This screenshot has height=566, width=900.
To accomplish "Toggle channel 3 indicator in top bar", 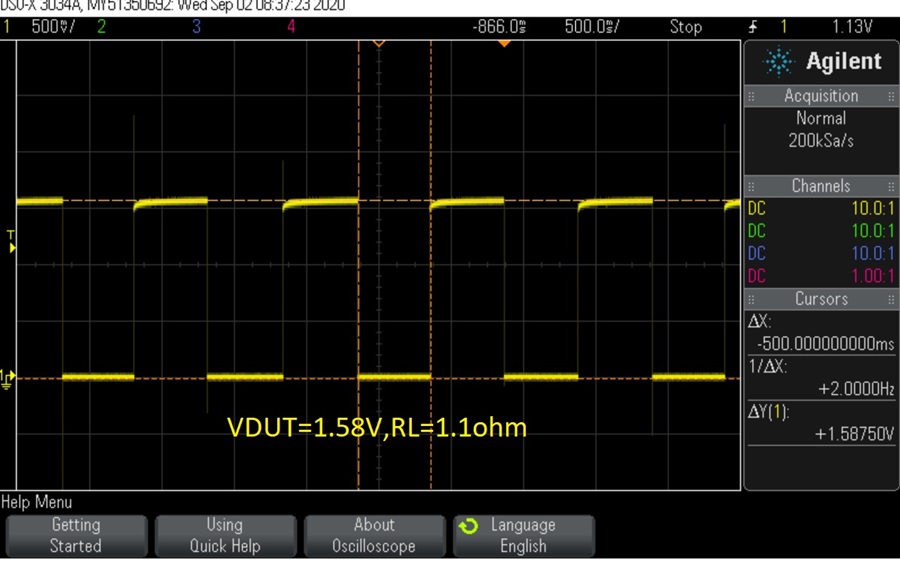I will click(x=196, y=27).
